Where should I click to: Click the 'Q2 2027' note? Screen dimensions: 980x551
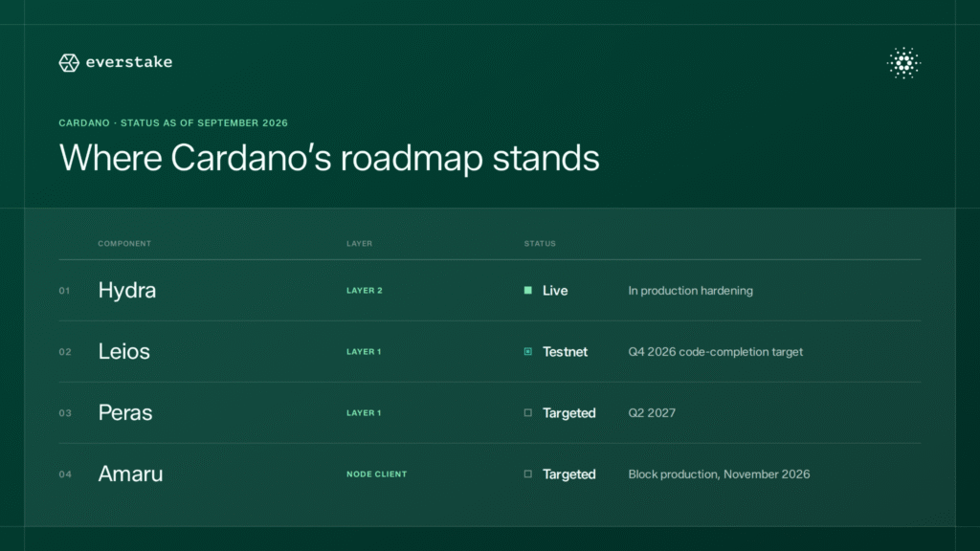click(x=652, y=413)
